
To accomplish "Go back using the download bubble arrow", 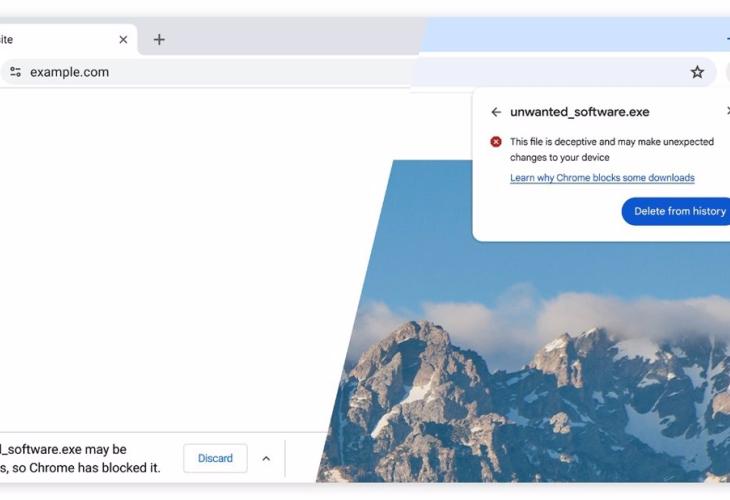I will (496, 112).
